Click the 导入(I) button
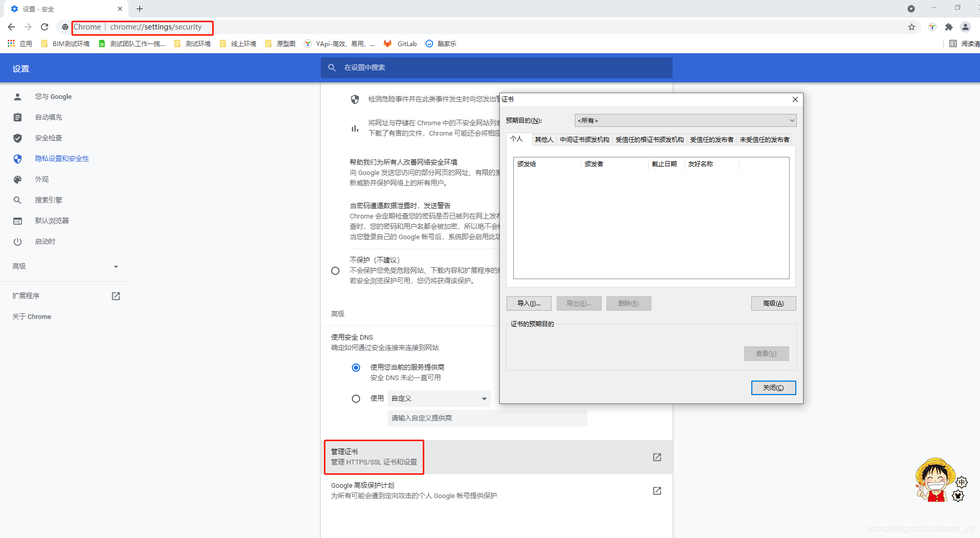Image resolution: width=980 pixels, height=538 pixels. click(x=529, y=303)
